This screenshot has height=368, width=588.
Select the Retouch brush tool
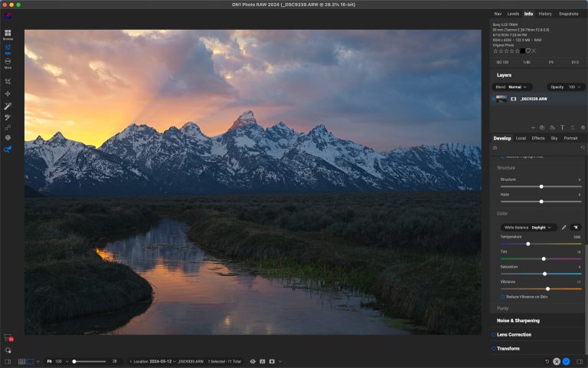click(8, 118)
